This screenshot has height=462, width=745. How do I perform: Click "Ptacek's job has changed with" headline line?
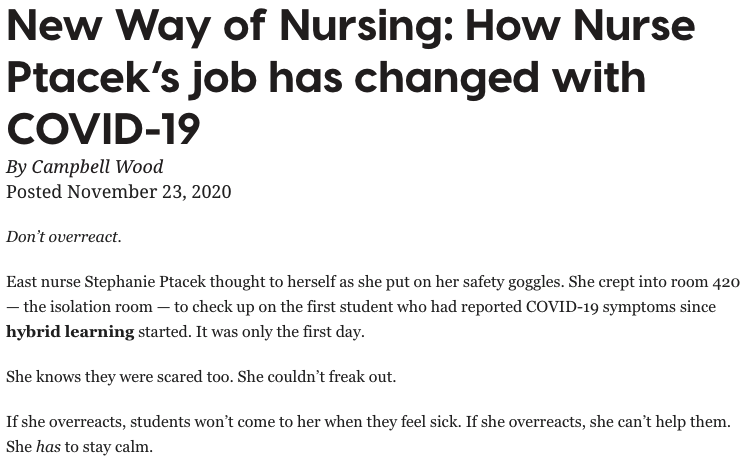tap(326, 78)
